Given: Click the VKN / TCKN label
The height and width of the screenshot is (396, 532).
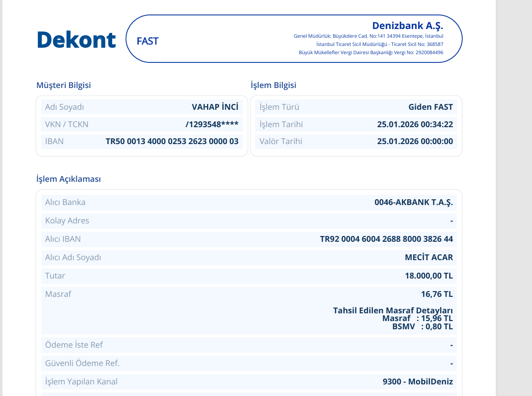Looking at the screenshot, I should click(x=67, y=124).
